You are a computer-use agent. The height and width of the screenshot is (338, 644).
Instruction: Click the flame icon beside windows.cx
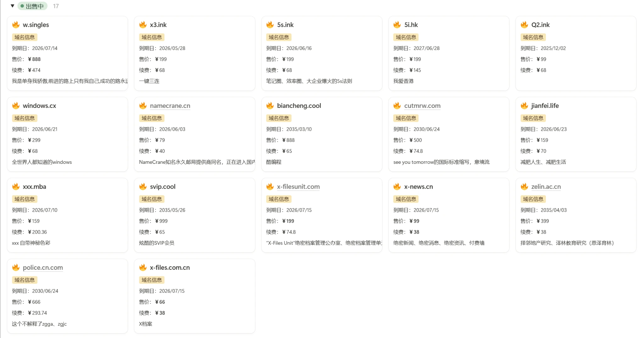coord(16,106)
